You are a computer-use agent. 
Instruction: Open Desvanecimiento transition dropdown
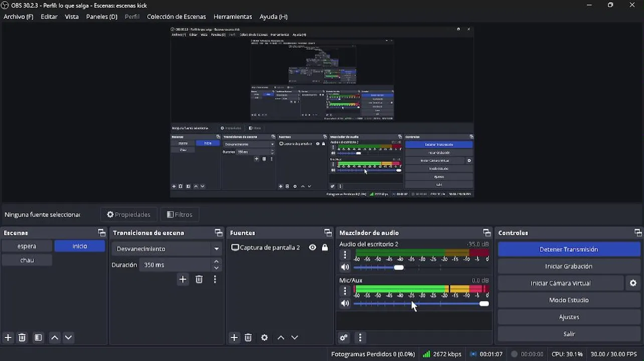click(x=166, y=249)
